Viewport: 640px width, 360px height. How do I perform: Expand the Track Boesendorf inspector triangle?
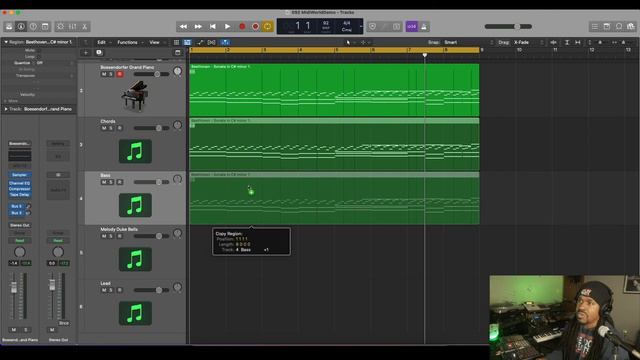6,109
